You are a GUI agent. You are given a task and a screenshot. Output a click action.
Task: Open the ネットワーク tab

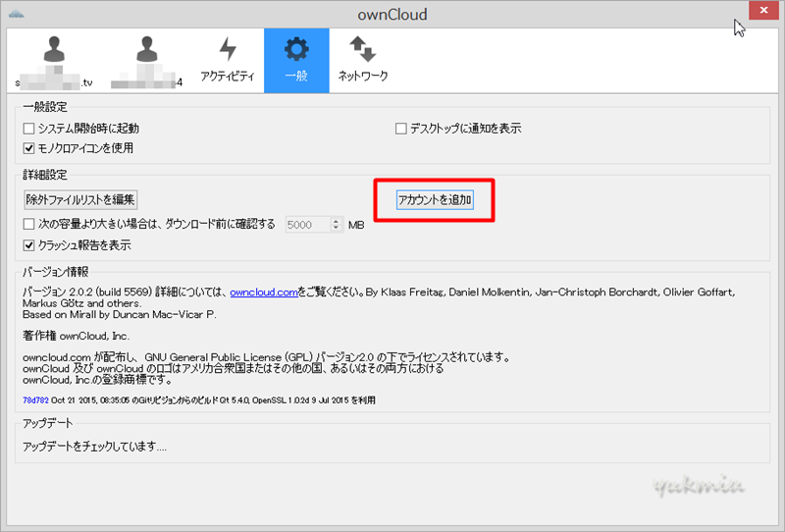tap(363, 61)
